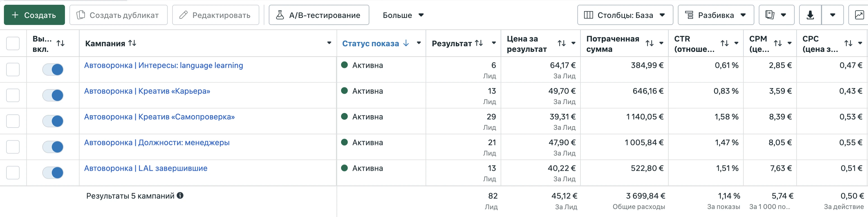Screen dimensions: 868x217
Task: Open the export options arrow dropdown
Action: pyautogui.click(x=832, y=15)
